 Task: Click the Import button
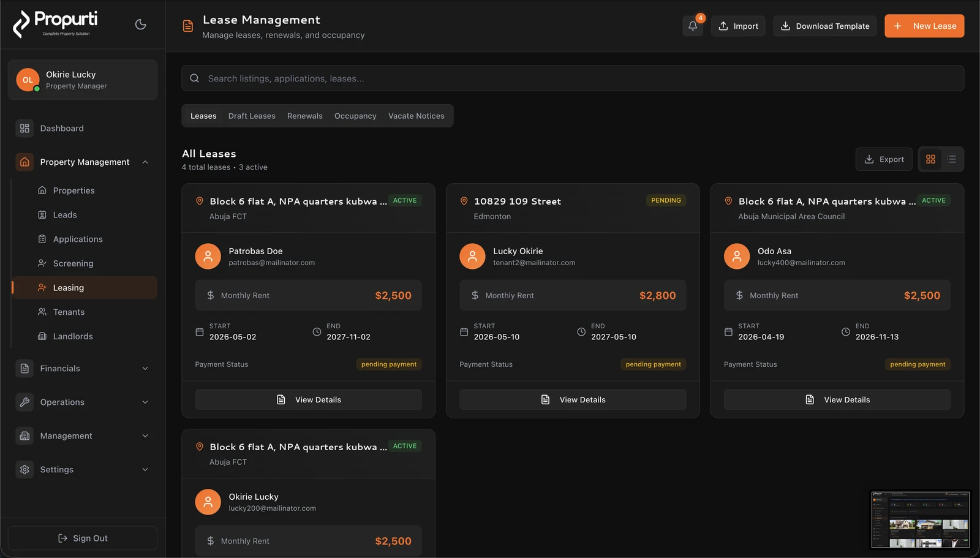[738, 26]
